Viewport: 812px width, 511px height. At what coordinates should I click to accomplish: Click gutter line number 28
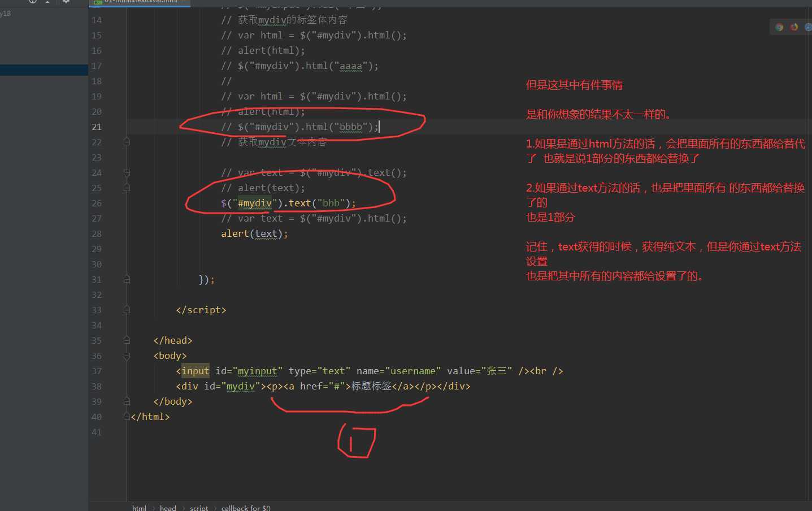coord(97,233)
